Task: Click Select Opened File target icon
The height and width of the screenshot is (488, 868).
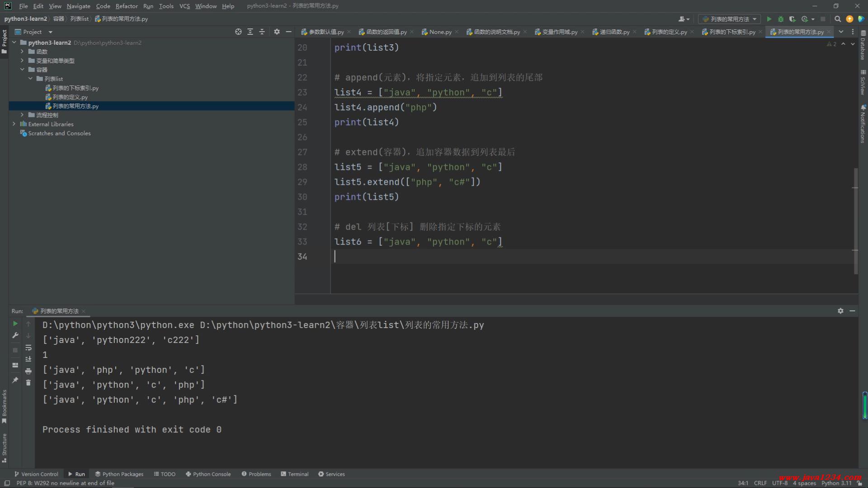Action: click(x=238, y=32)
